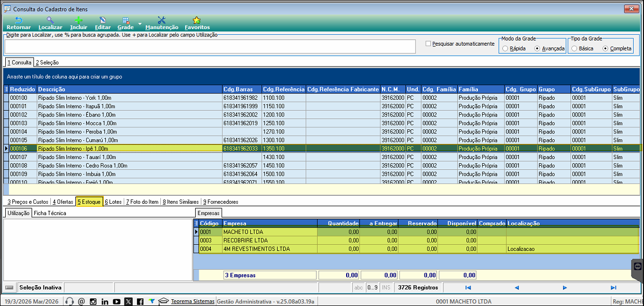The height and width of the screenshot is (306, 644).
Task: Click the 3726 Registros status entry
Action: pyautogui.click(x=418, y=287)
